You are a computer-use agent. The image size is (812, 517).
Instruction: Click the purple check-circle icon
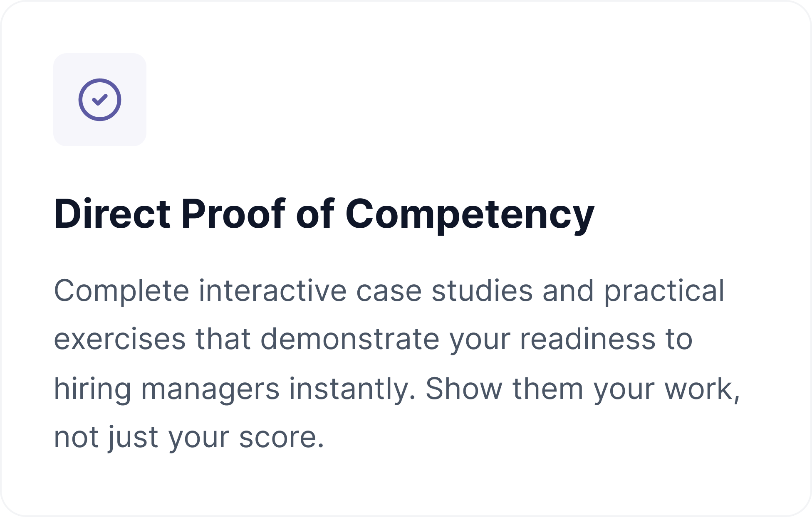click(x=100, y=100)
